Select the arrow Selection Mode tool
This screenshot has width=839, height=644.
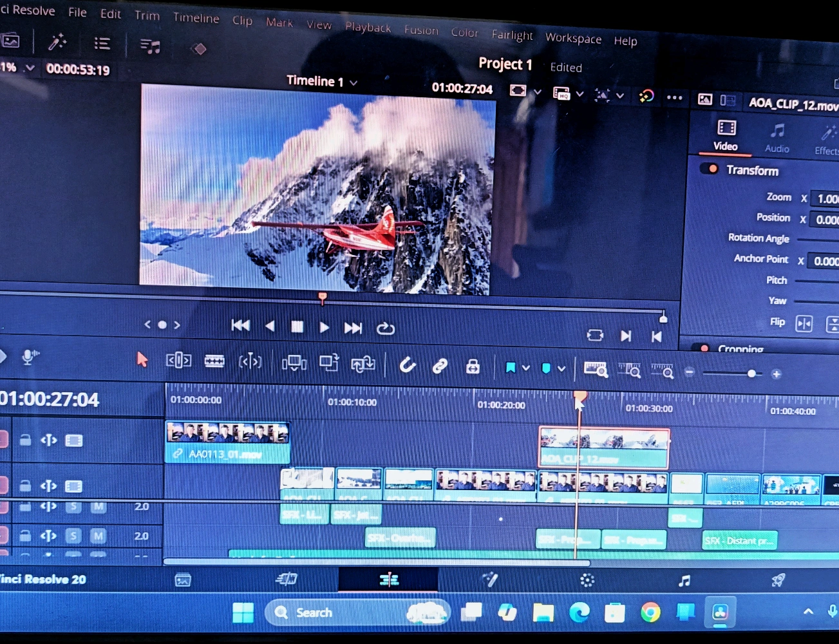click(142, 359)
